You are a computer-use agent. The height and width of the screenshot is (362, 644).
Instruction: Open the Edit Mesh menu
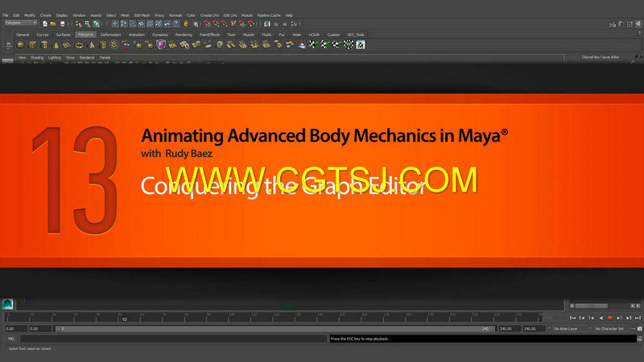click(142, 15)
